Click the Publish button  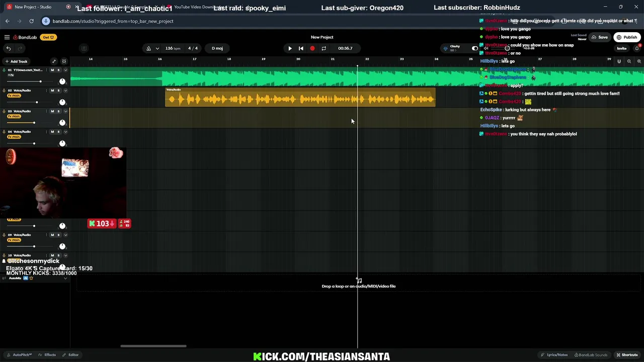pos(627,37)
